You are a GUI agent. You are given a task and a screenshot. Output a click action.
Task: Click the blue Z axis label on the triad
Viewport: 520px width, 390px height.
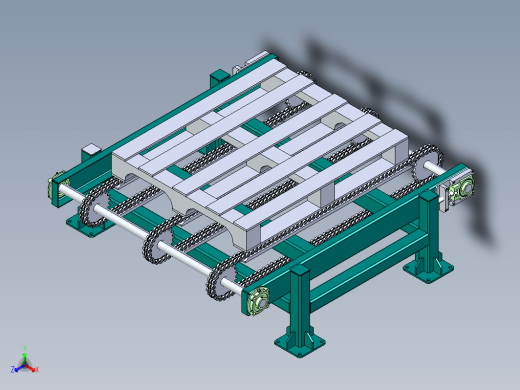click(13, 369)
